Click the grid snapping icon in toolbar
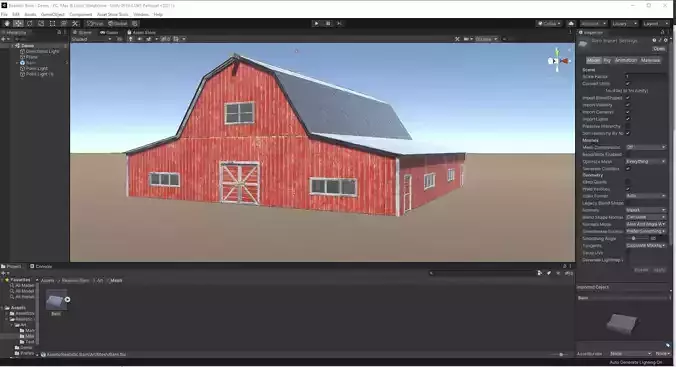Viewport: 676px width, 367px height. click(135, 23)
